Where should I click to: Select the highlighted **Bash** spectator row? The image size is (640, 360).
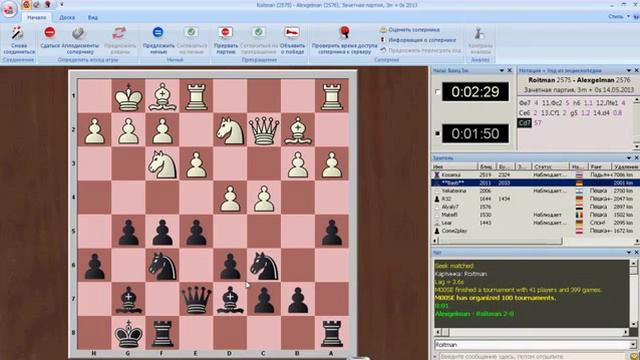535,183
